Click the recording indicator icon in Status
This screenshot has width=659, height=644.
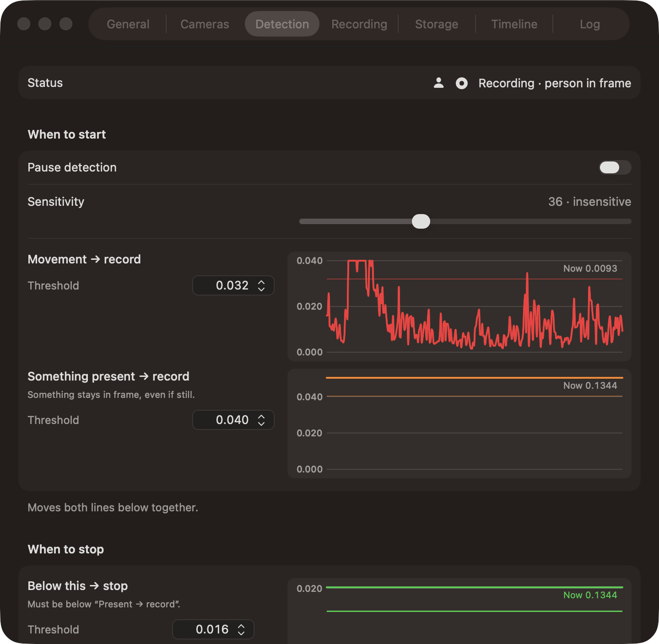(462, 83)
